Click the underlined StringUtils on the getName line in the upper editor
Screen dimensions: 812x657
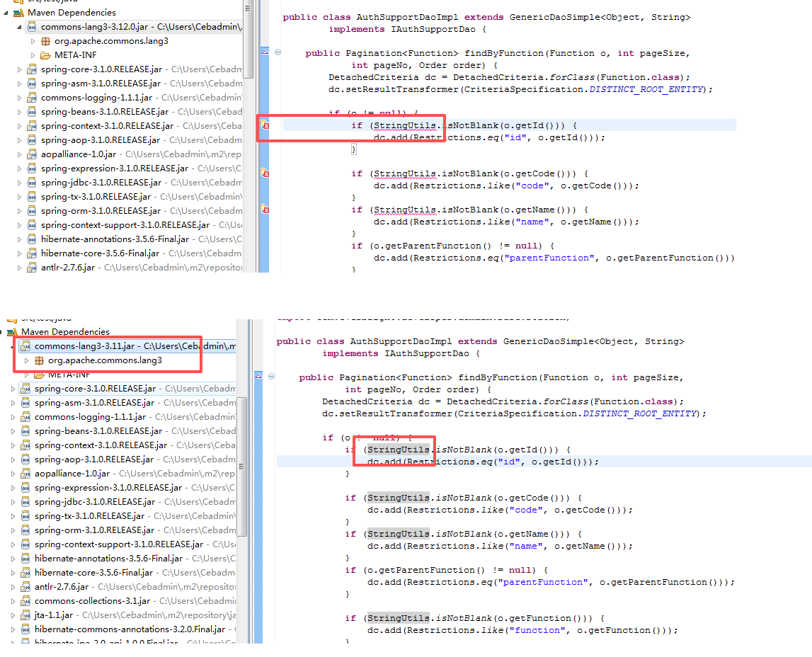(x=405, y=210)
